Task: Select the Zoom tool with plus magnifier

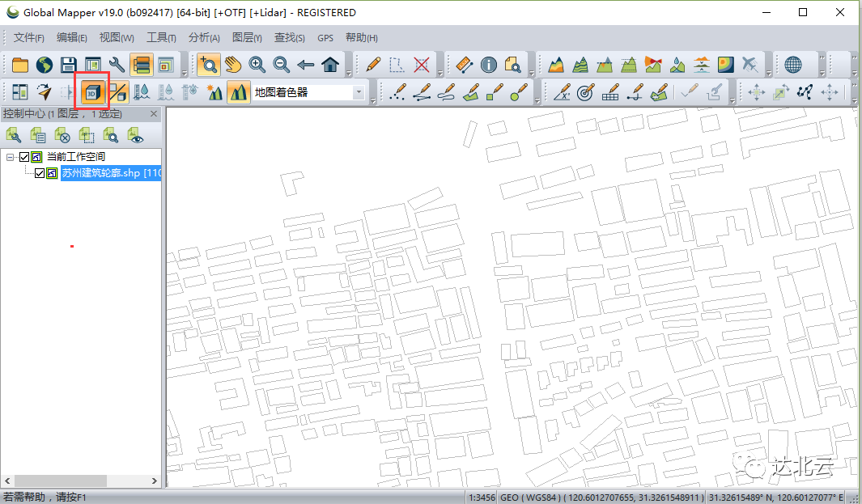Action: (x=209, y=65)
